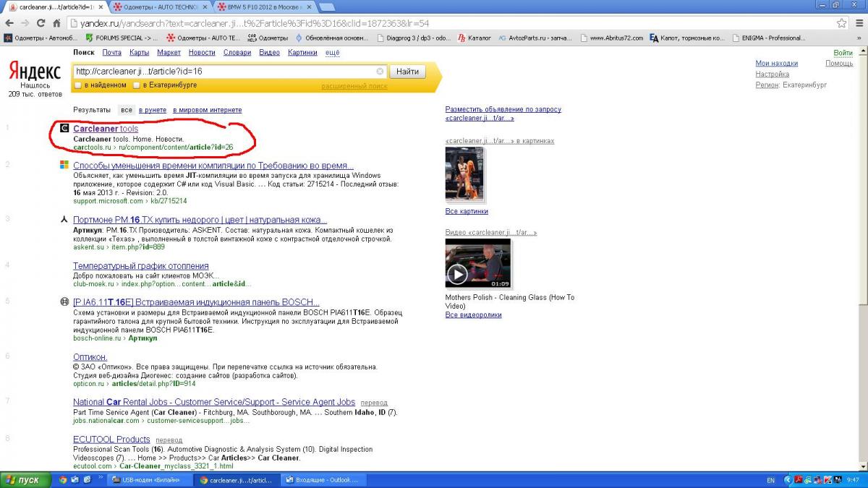Launch Chrome from the quick launch bar

coord(63,480)
